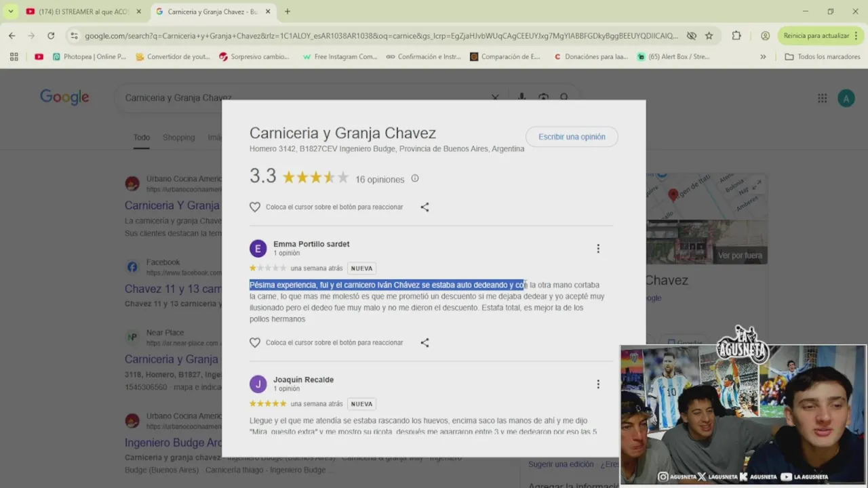This screenshot has height=488, width=868.
Task: Click the crossed-out eye icon in address bar
Action: [x=691, y=36]
